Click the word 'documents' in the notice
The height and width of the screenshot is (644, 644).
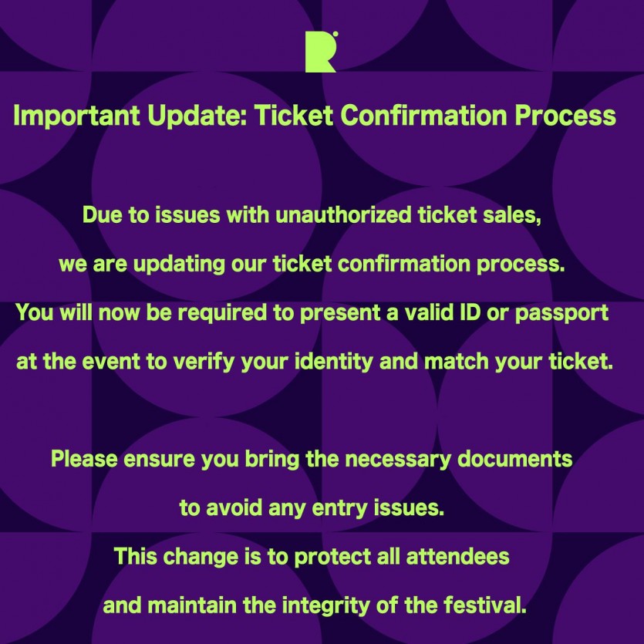[515, 458]
